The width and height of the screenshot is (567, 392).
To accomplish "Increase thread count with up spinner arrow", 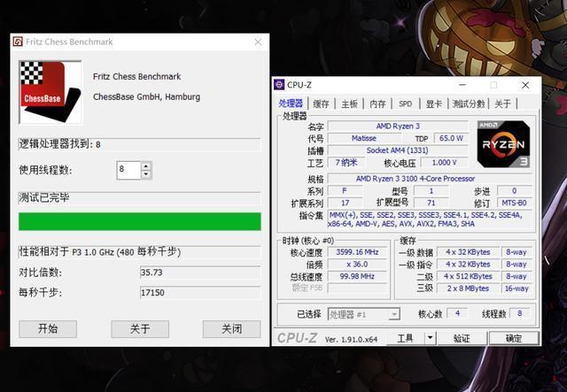I will 145,166.
